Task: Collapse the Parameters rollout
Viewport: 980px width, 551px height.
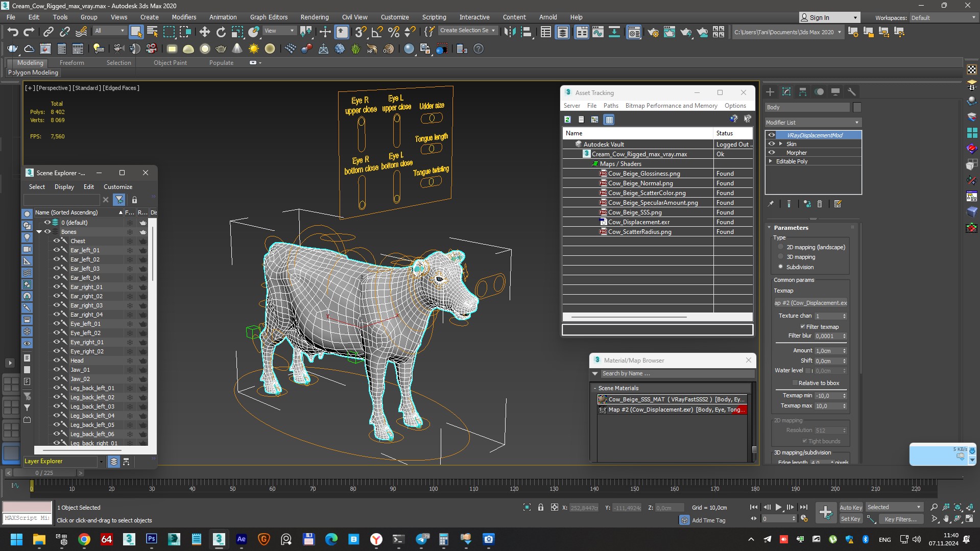Action: click(770, 228)
